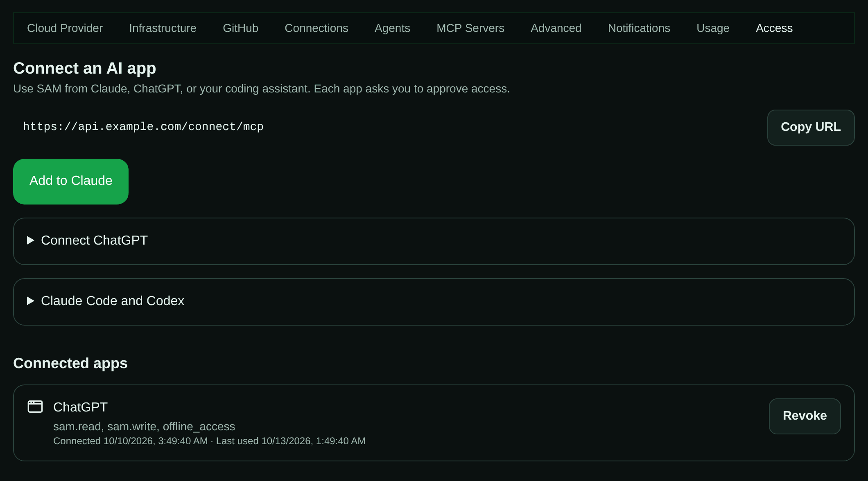Click the ChatGPT app window icon

[x=35, y=407]
